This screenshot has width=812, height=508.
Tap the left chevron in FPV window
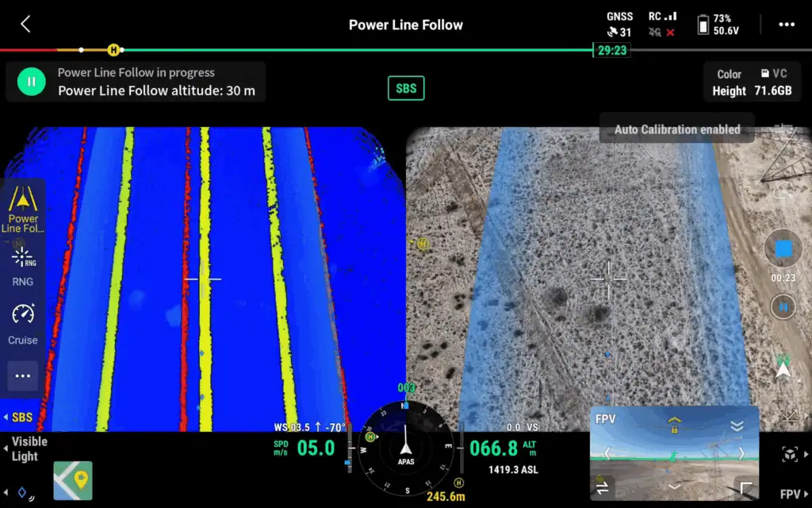coord(607,453)
